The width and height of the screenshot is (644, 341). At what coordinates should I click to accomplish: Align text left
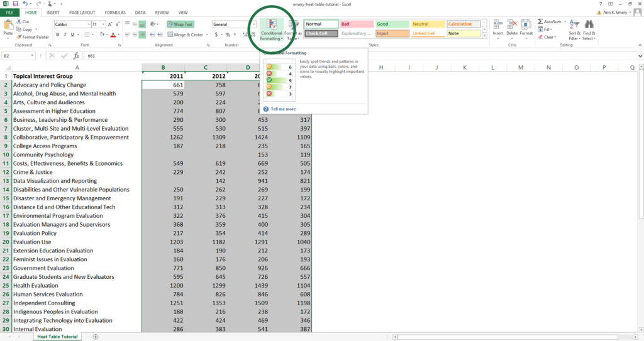(x=127, y=35)
